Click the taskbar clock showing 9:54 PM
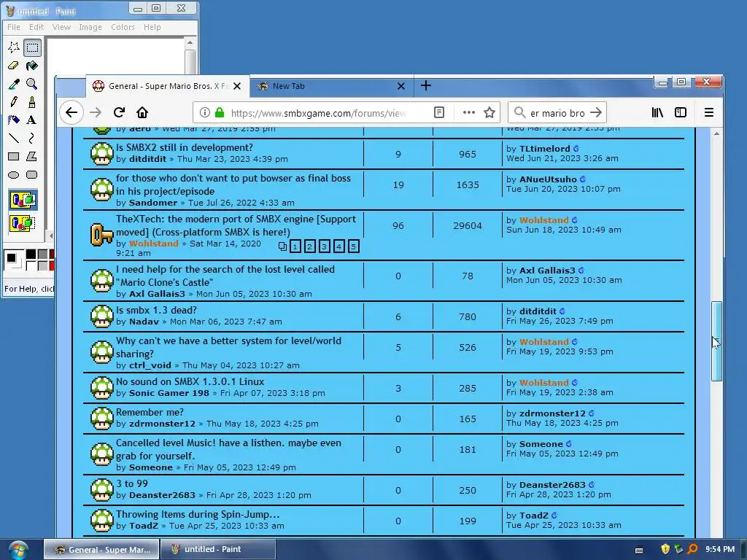The width and height of the screenshot is (747, 560). [720, 549]
